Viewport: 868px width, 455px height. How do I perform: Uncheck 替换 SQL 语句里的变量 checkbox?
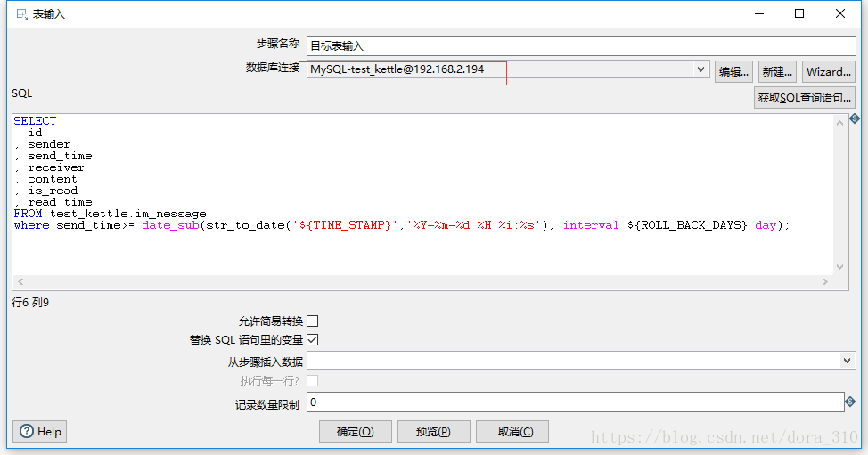(x=312, y=339)
